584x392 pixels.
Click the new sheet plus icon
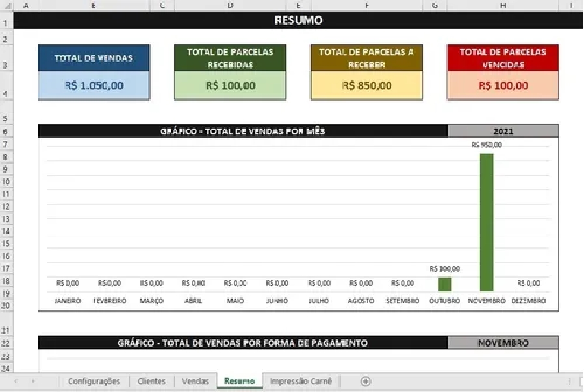366,381
